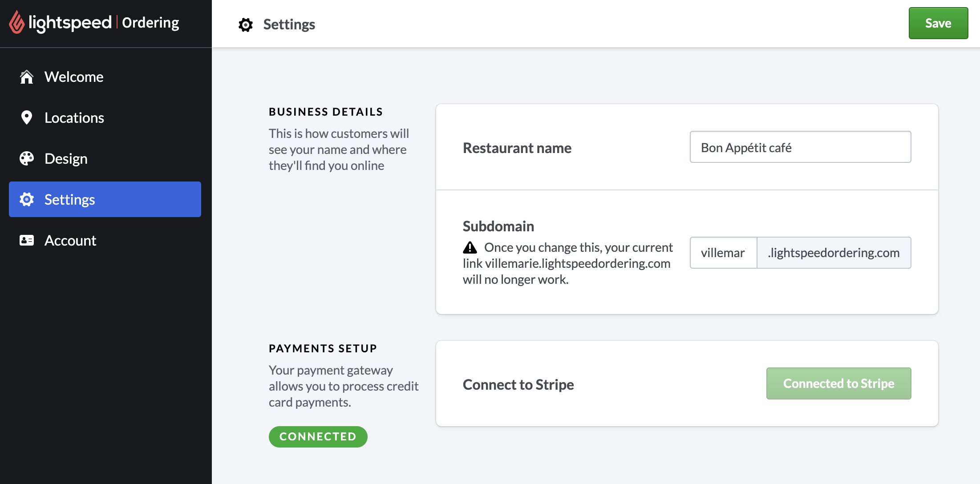Viewport: 980px width, 484px height.
Task: Click the Settings gear icon in header
Action: (246, 24)
